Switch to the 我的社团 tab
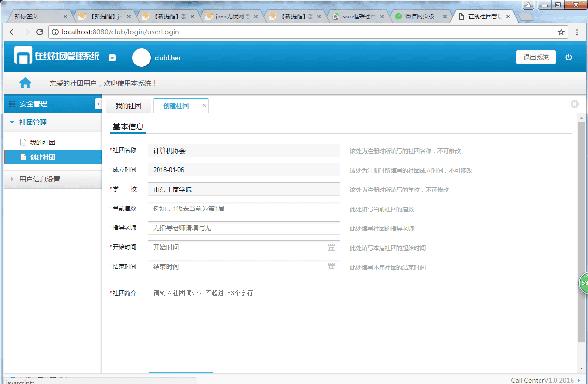588x384 pixels. tap(128, 106)
